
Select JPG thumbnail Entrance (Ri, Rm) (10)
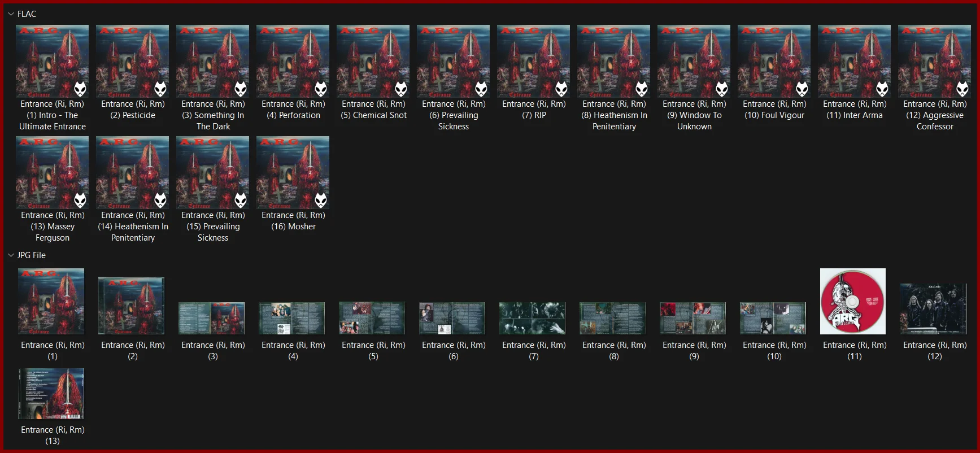pos(773,318)
